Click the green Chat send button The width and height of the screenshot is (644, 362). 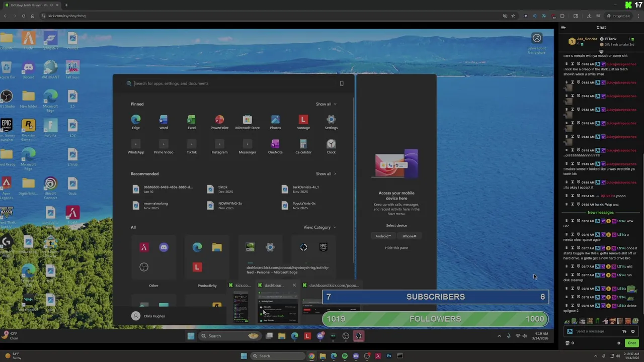coord(632,343)
